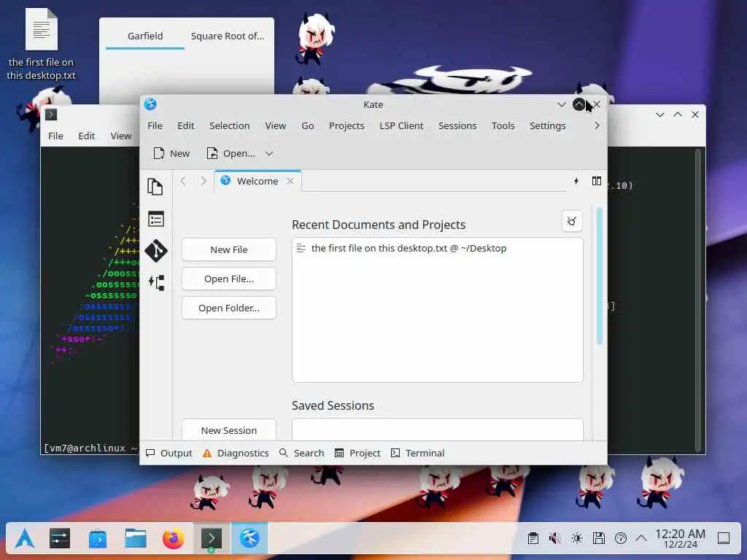Open the brightness tray icon
Image resolution: width=747 pixels, height=560 pixels.
click(577, 539)
